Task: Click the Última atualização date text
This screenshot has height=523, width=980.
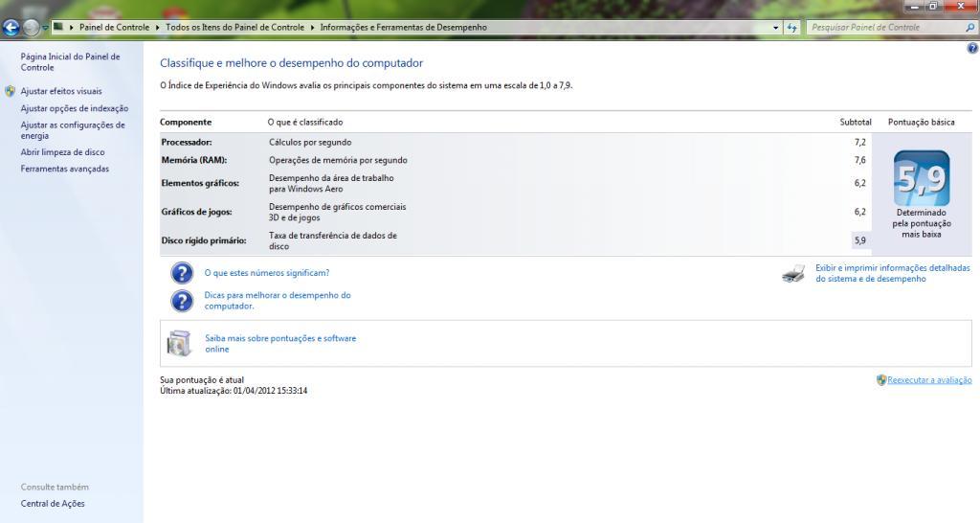Action: pos(234,391)
